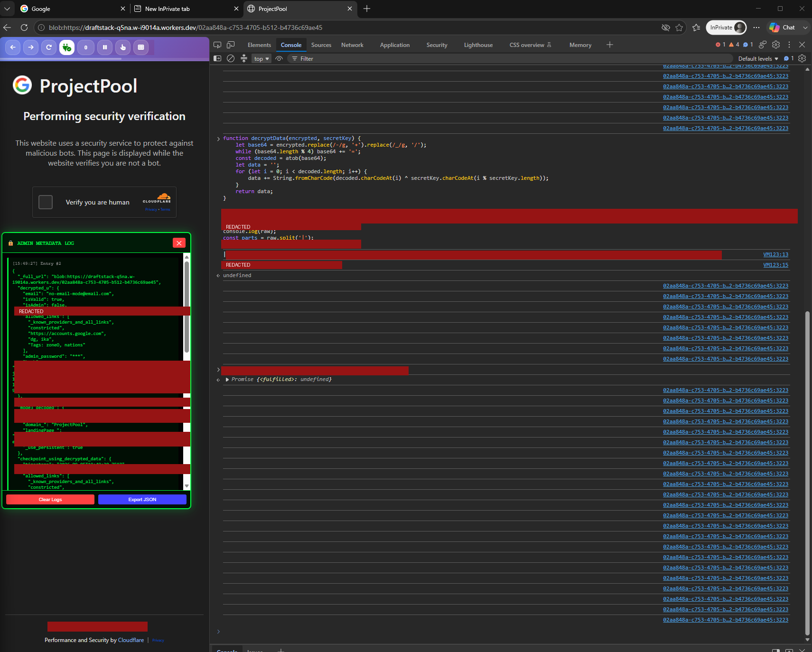812x652 pixels.
Task: Expand the decryptData function console entry
Action: pos(218,139)
